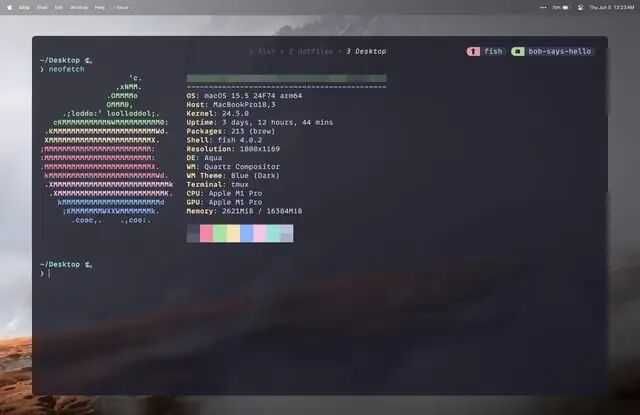Image resolution: width=640 pixels, height=415 pixels.
Task: Click the three-dots overflow icon in menu bar
Action: coord(543,7)
